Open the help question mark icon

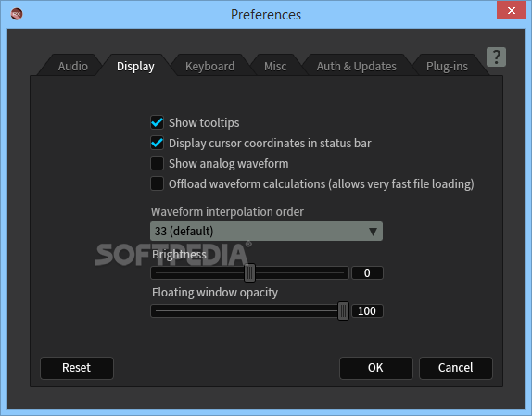click(496, 57)
